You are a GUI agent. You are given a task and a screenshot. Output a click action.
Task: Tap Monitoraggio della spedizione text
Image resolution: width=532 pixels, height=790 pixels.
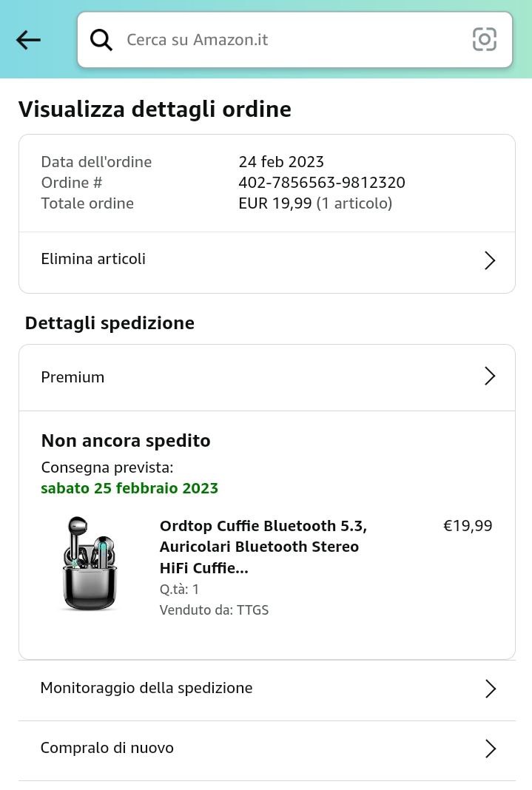(147, 688)
